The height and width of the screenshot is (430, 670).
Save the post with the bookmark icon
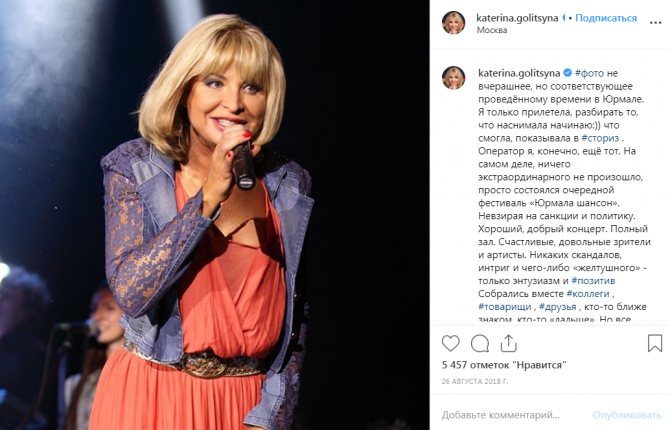[x=655, y=343]
